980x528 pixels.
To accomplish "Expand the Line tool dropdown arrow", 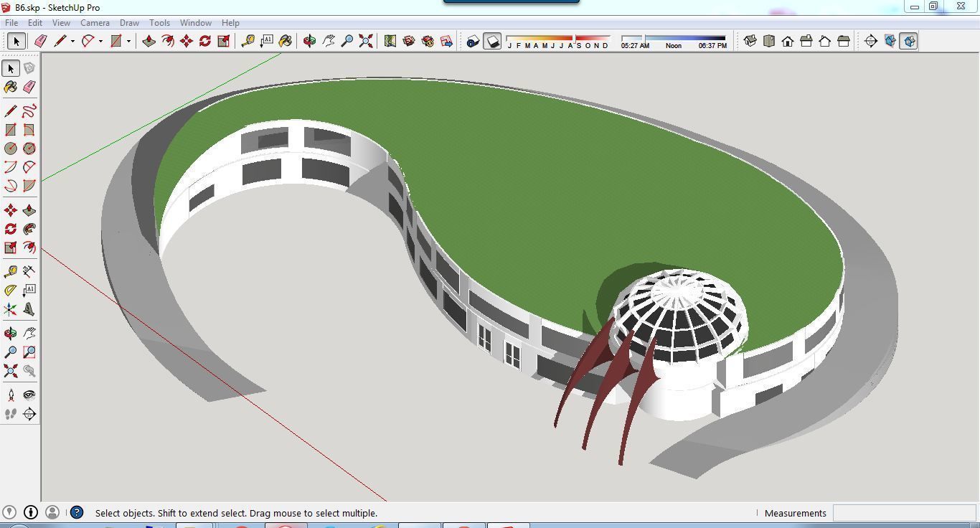I will [x=72, y=42].
